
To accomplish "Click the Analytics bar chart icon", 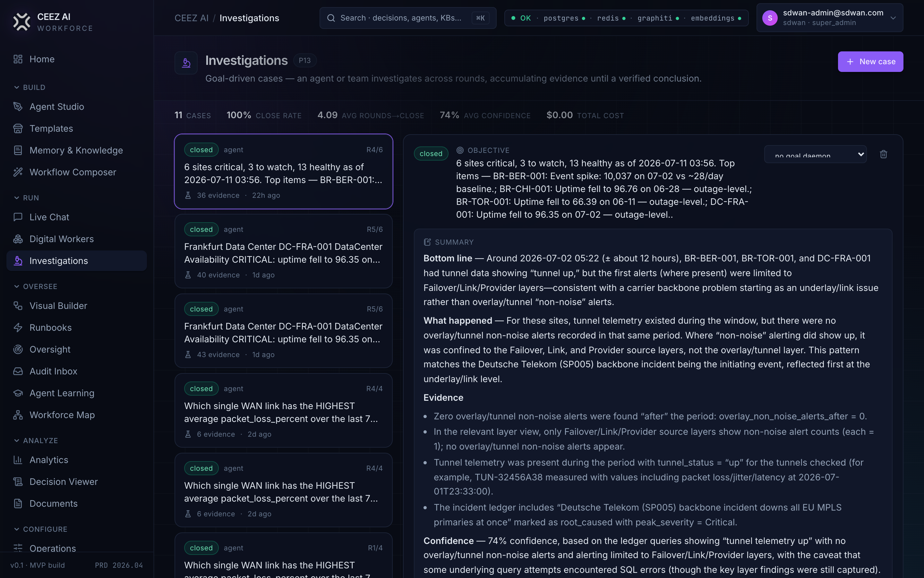I will (18, 460).
